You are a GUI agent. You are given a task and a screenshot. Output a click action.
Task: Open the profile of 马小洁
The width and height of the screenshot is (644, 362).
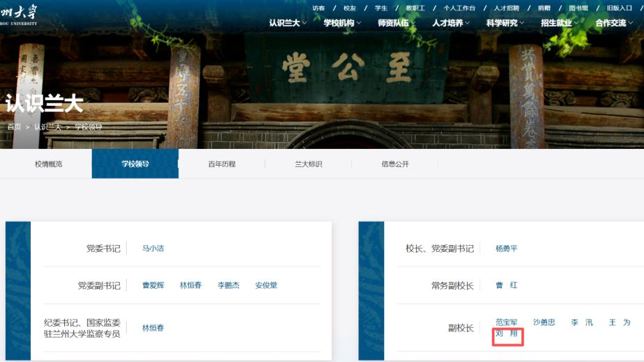(x=153, y=249)
